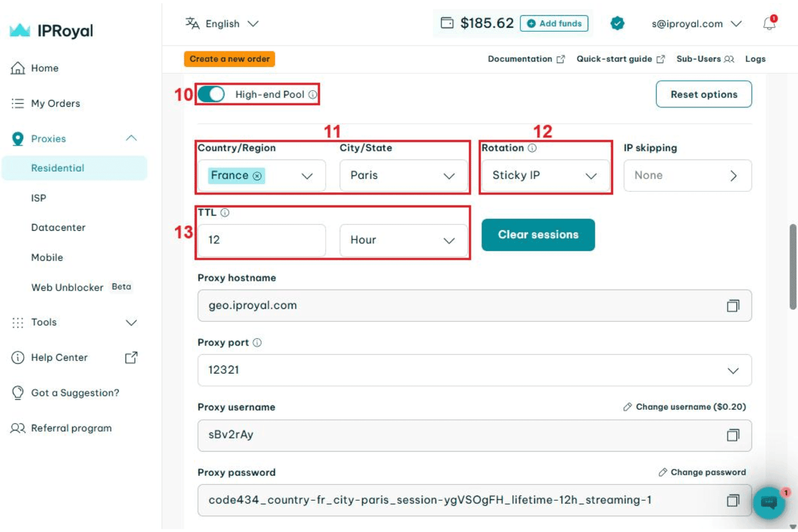Viewport: 798px width, 532px height.
Task: Open the live chat bubble
Action: [x=769, y=503]
